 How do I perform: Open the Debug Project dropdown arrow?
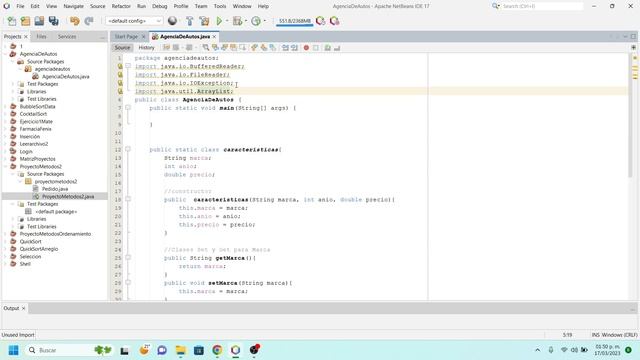[246, 21]
